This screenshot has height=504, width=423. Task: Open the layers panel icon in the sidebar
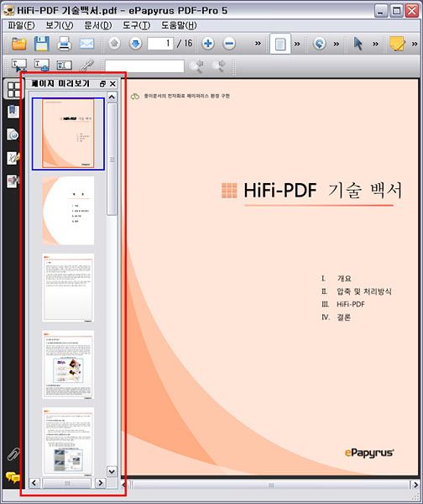pyautogui.click(x=13, y=181)
